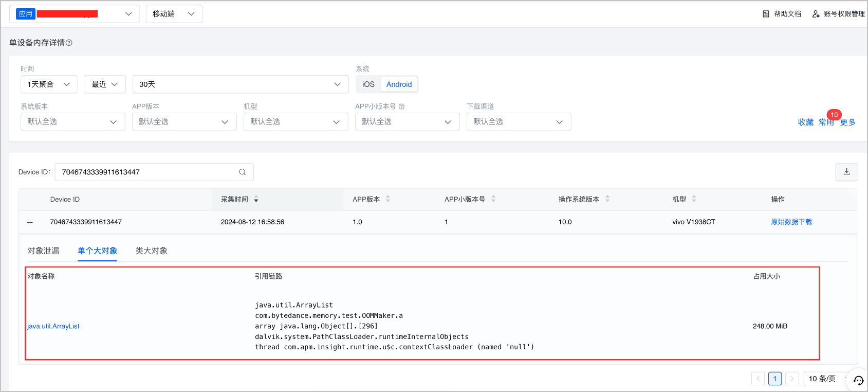
Task: Open the 移动端 platform dropdown
Action: (174, 14)
